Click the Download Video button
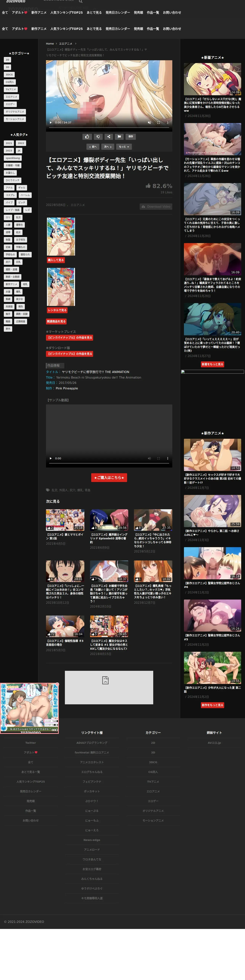Viewport: 245px width, 980px height. [156, 207]
